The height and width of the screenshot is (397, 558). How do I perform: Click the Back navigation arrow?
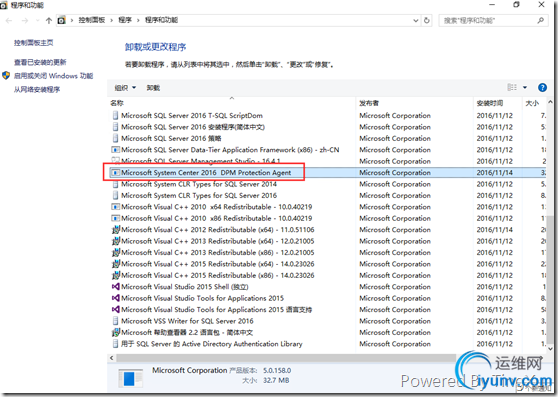(9, 21)
